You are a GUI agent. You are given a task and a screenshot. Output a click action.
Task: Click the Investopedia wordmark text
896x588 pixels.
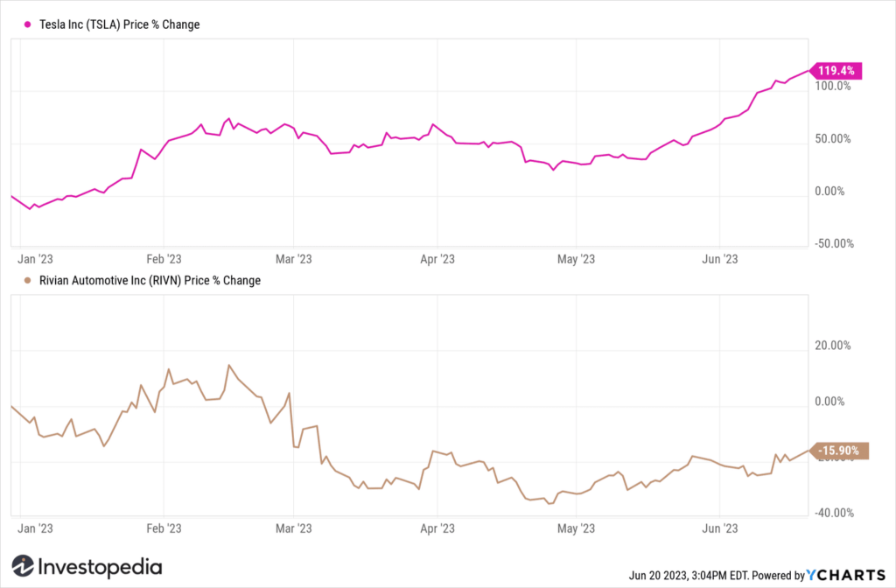[x=100, y=567]
